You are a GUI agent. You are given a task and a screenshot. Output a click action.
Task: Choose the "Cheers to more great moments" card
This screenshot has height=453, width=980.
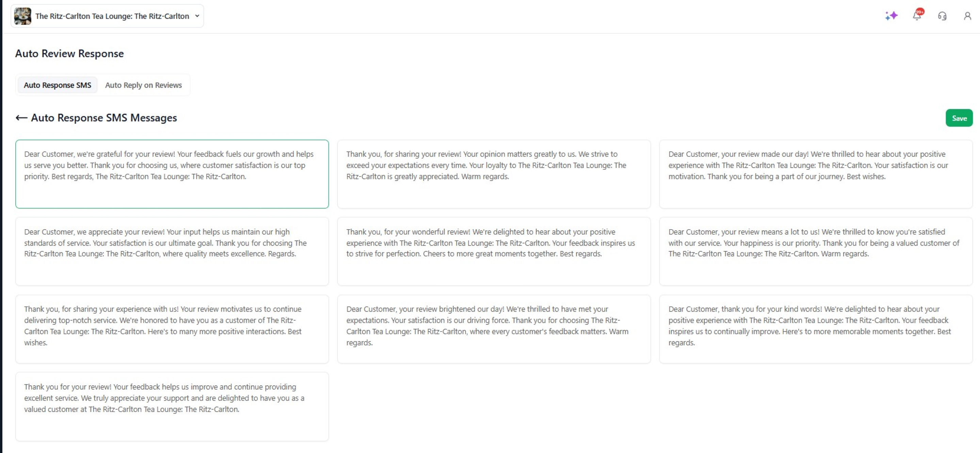[494, 251]
